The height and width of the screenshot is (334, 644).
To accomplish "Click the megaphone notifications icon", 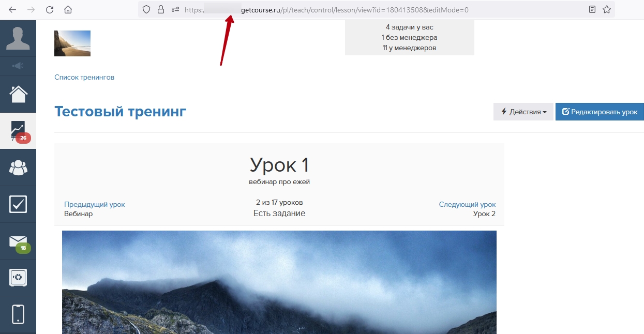I will click(18, 66).
